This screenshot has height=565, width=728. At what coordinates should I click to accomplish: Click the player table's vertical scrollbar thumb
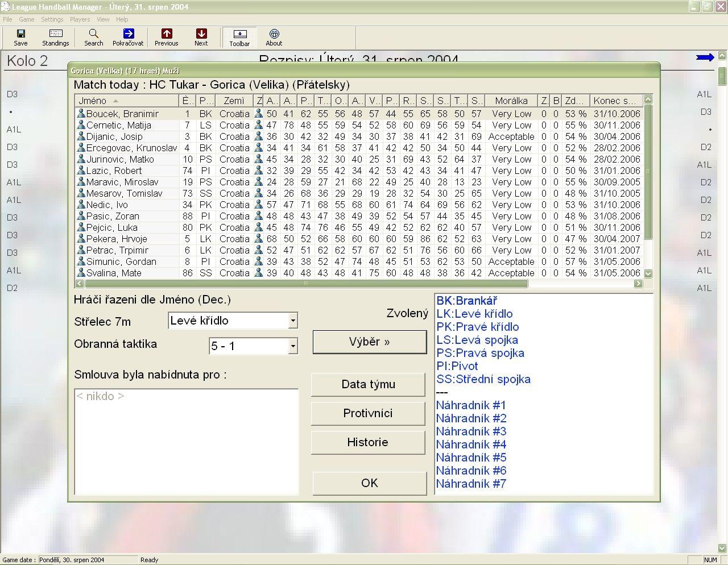pyautogui.click(x=648, y=172)
